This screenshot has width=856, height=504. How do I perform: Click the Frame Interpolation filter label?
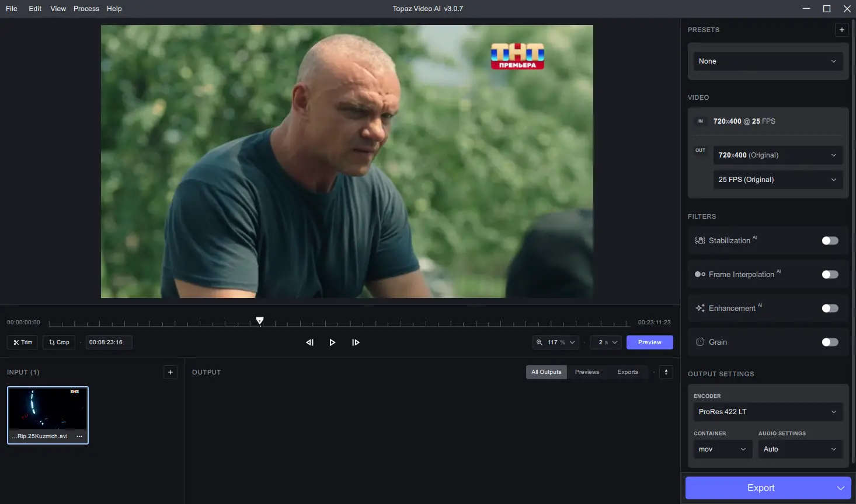(742, 274)
